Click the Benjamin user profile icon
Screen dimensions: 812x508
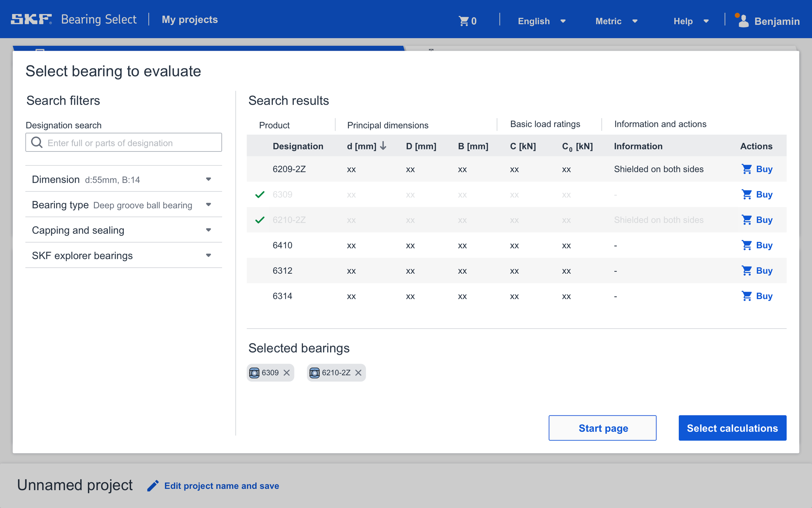coord(743,21)
